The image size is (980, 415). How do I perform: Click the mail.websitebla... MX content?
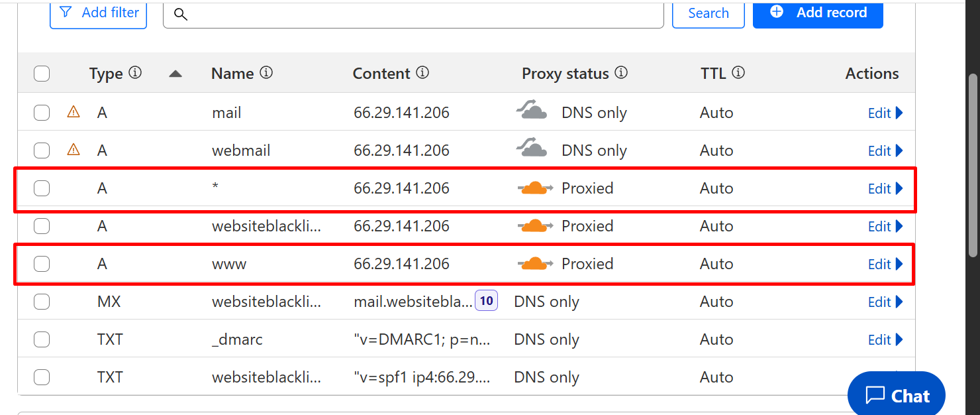coord(413,302)
